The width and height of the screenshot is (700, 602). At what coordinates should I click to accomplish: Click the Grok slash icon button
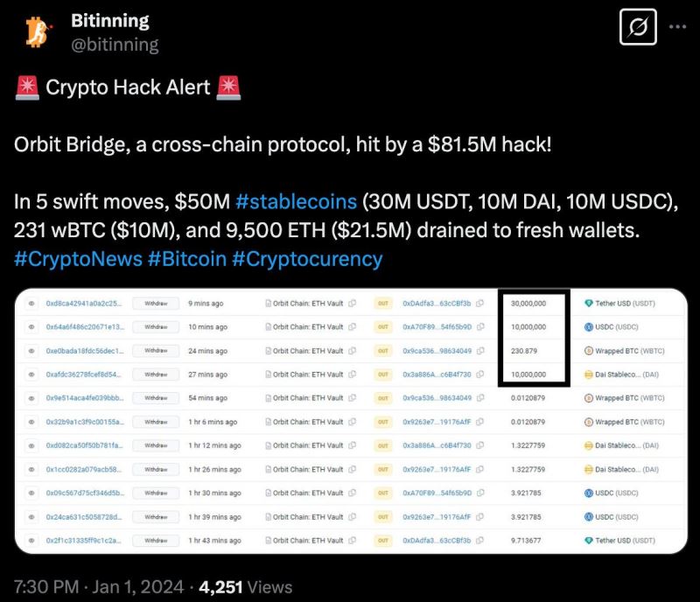(638, 28)
